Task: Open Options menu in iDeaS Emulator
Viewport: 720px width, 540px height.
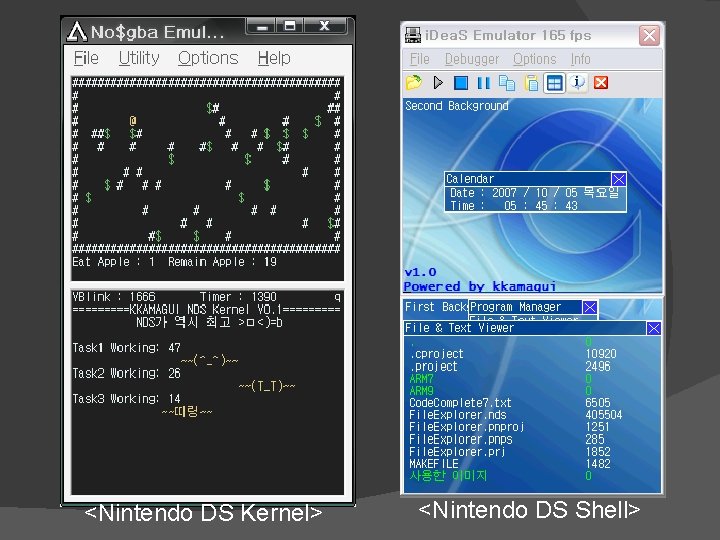Action: [534, 59]
